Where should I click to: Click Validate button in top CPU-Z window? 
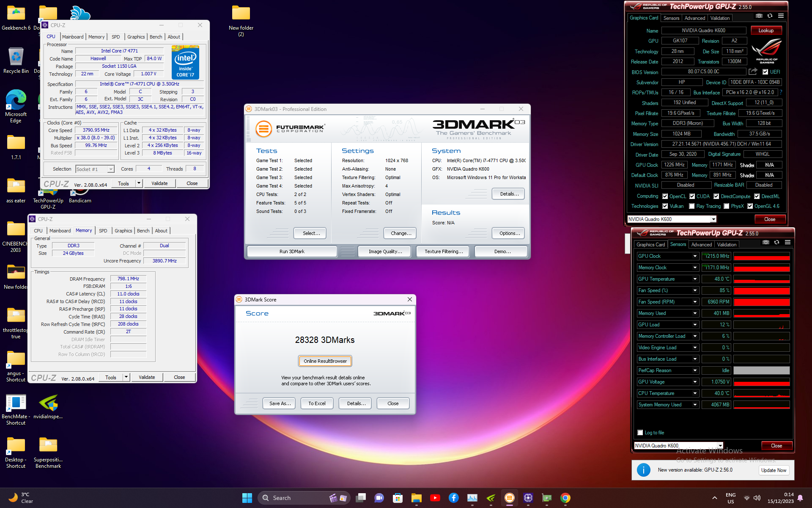click(x=159, y=183)
